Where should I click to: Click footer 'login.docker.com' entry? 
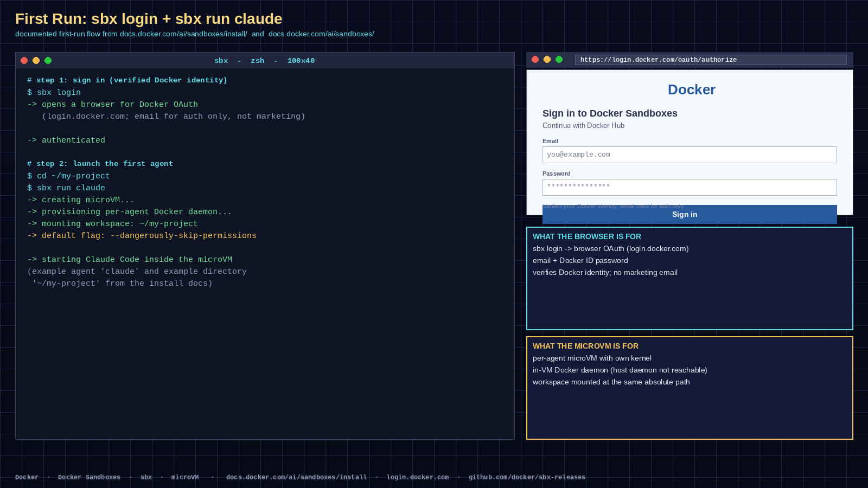(x=418, y=477)
